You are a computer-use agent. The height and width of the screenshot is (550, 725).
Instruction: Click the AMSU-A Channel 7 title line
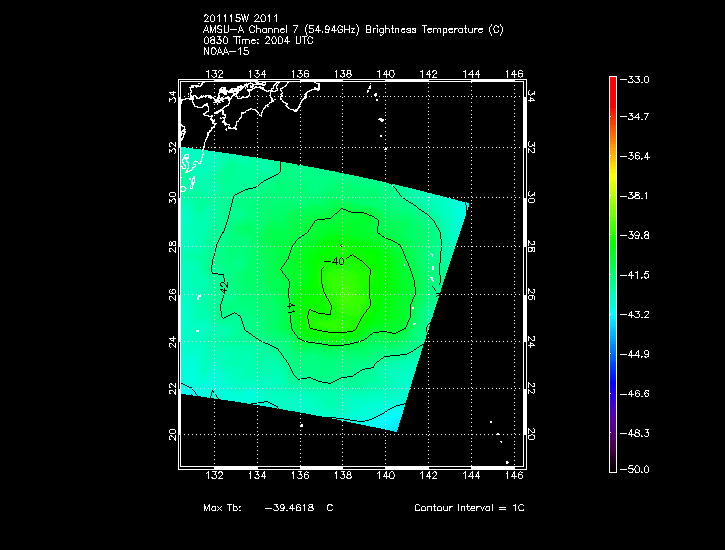352,30
